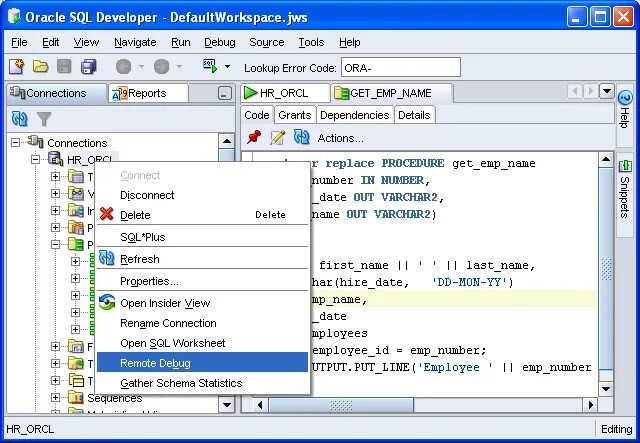This screenshot has width=640, height=443.
Task: Switch to the Details tab
Action: 414,115
